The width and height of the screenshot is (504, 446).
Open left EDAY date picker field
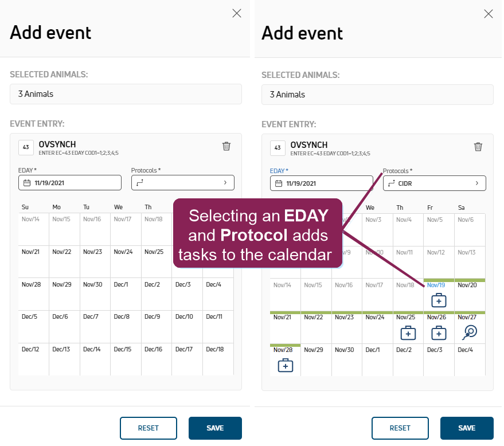pyautogui.click(x=69, y=183)
